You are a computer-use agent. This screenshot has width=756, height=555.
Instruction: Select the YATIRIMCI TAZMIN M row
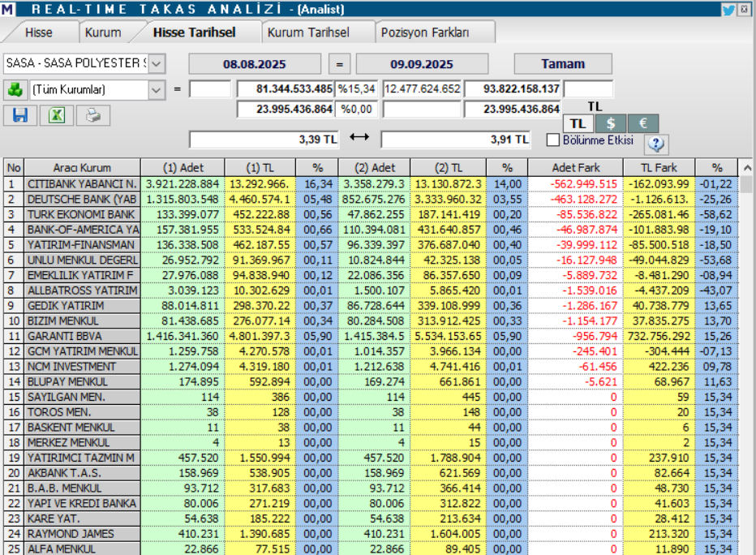tap(372, 458)
